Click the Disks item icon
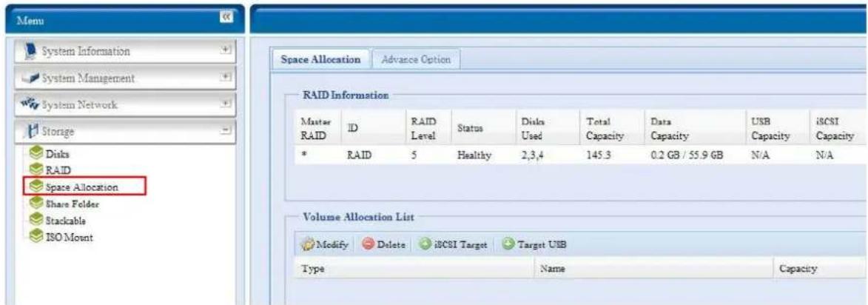This screenshot has height=305, width=868. (x=36, y=154)
